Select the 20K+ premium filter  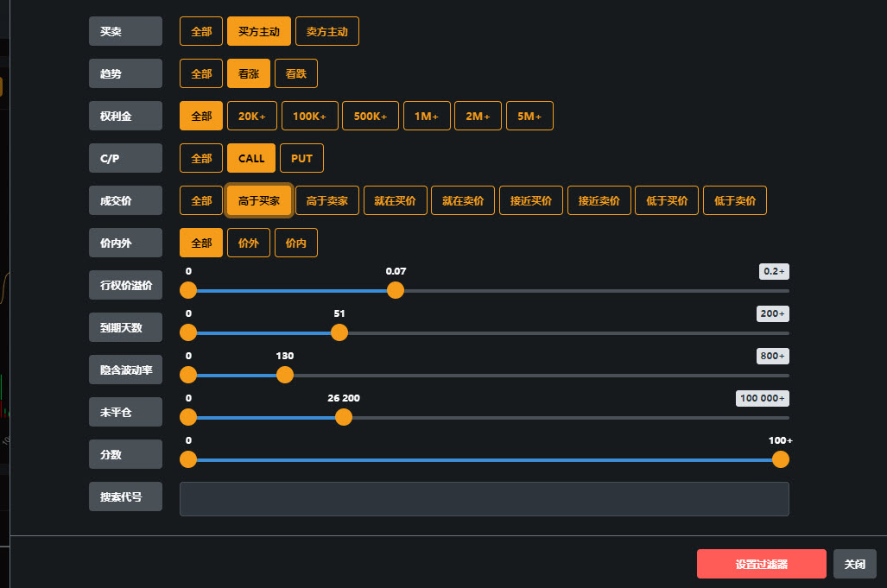pyautogui.click(x=251, y=116)
